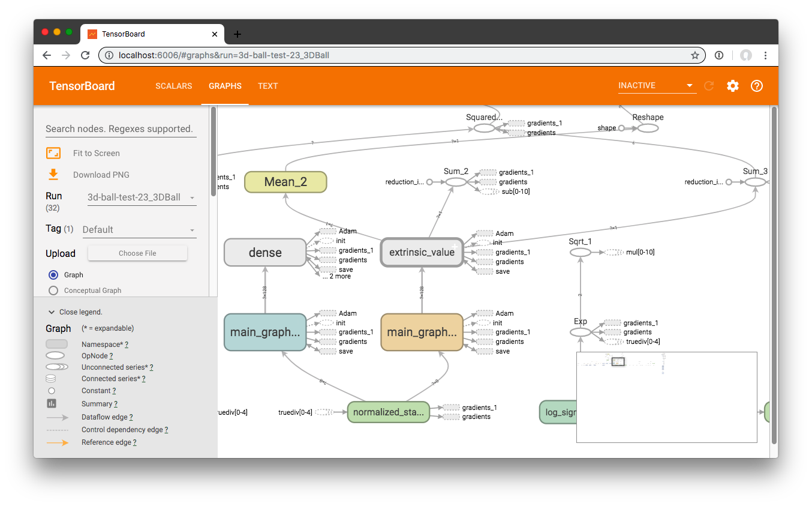Image resolution: width=812 pixels, height=506 pixels.
Task: Click the Fit to Screen label
Action: 97,153
